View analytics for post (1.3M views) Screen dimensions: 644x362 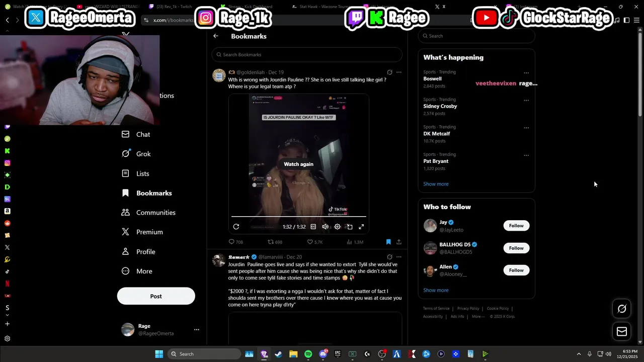pos(355,242)
